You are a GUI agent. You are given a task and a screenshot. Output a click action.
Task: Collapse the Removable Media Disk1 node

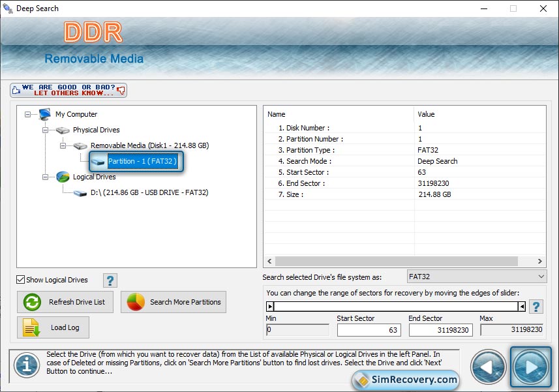63,145
